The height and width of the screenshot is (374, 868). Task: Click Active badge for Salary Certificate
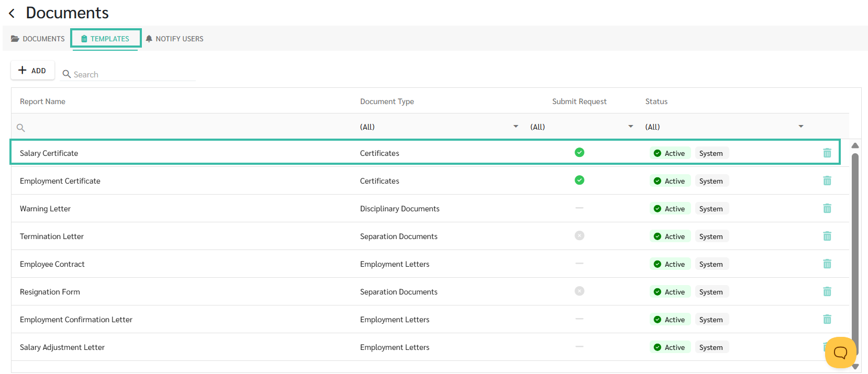(x=670, y=153)
